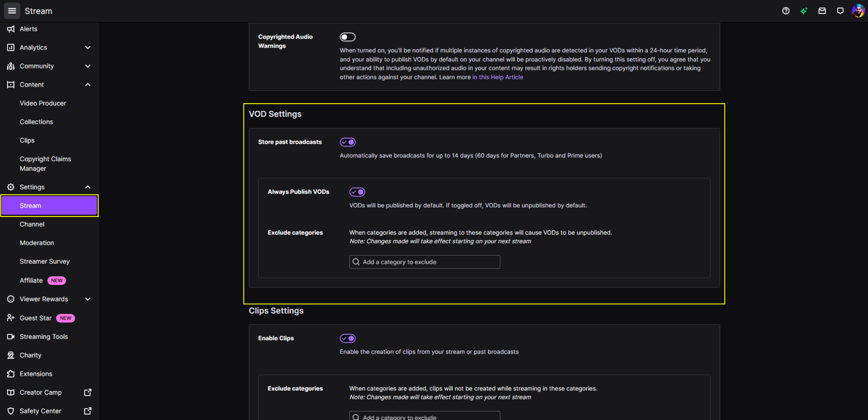
Task: Open the Moderation settings page
Action: [36, 242]
